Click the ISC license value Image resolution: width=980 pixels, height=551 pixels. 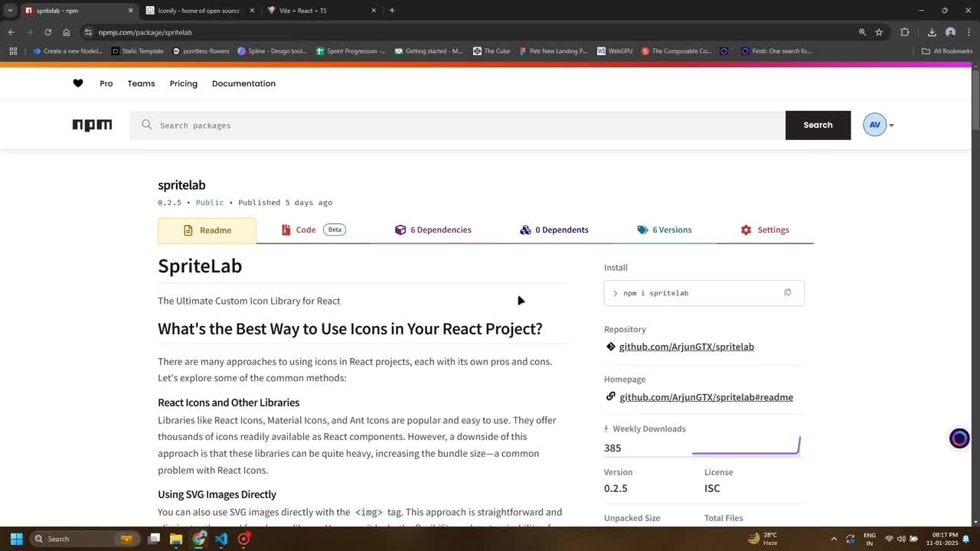712,488
